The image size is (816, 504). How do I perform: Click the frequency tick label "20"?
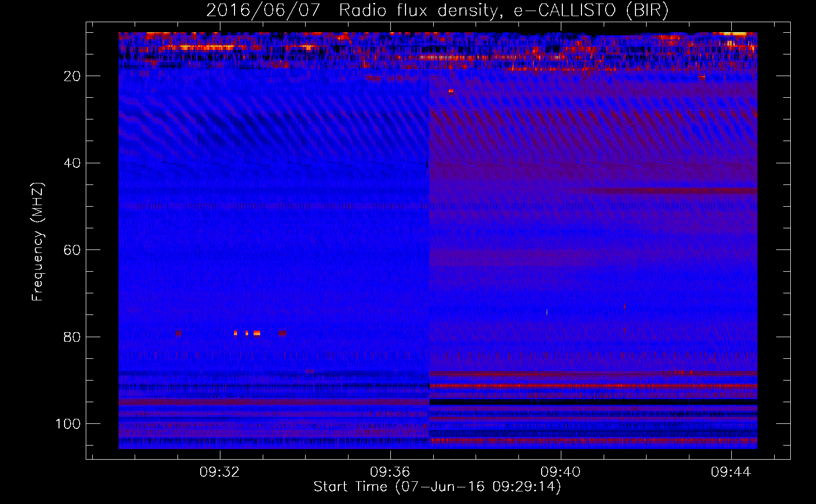73,76
